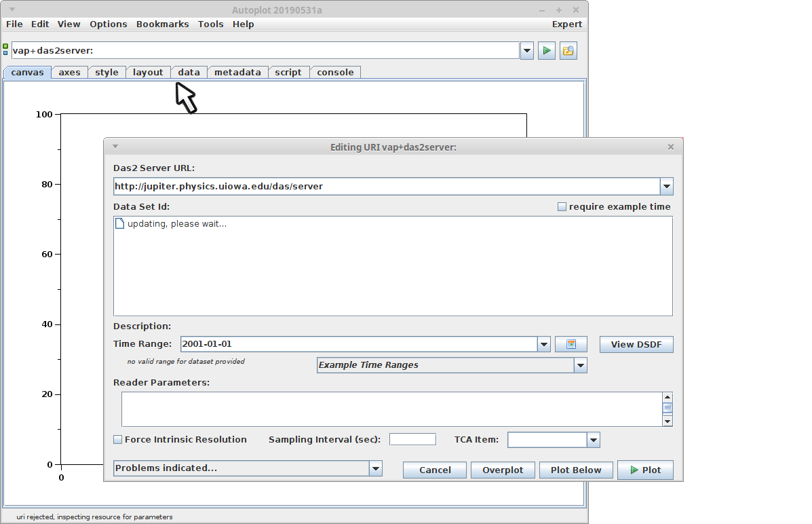The height and width of the screenshot is (524, 812).
Task: Open the Edit menu
Action: [40, 24]
